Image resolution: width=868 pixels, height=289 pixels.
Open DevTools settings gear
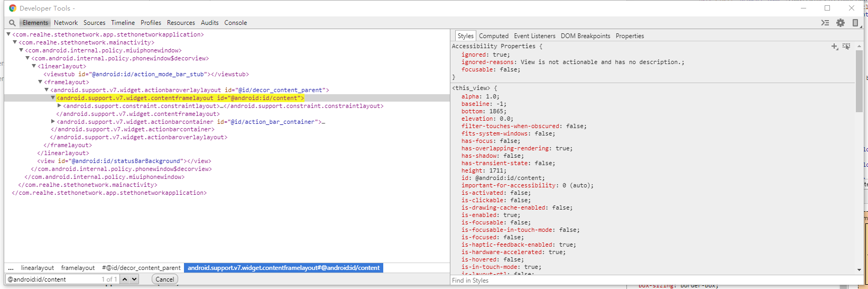pos(841,23)
